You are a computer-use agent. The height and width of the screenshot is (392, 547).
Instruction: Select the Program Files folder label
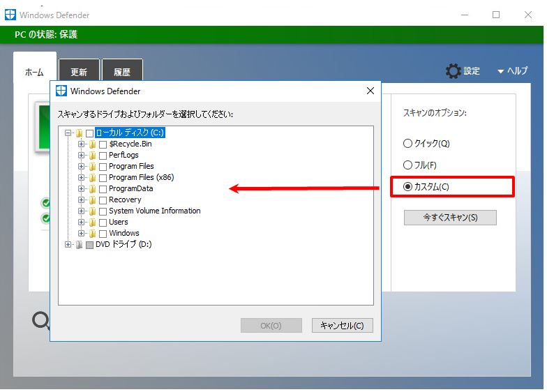coord(131,166)
